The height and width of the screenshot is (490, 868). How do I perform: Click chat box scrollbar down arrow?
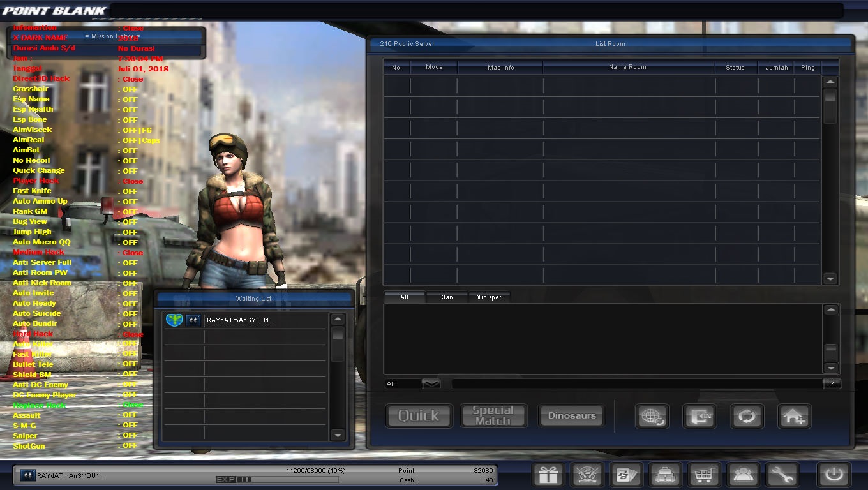(830, 368)
